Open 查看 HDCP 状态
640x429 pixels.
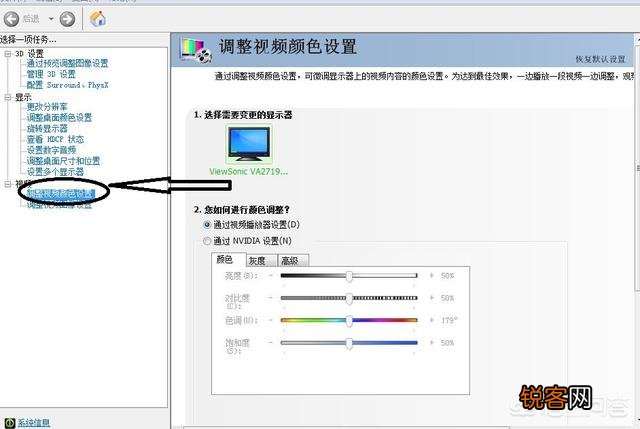(x=55, y=139)
